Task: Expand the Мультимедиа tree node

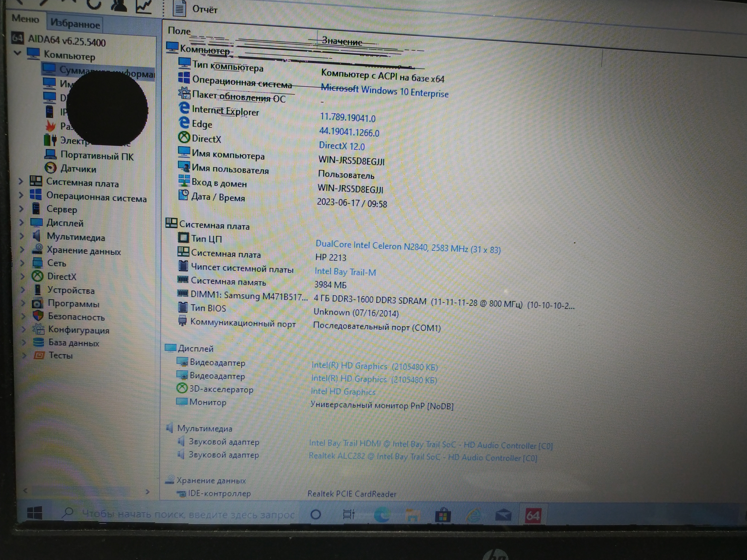Action: click(21, 236)
